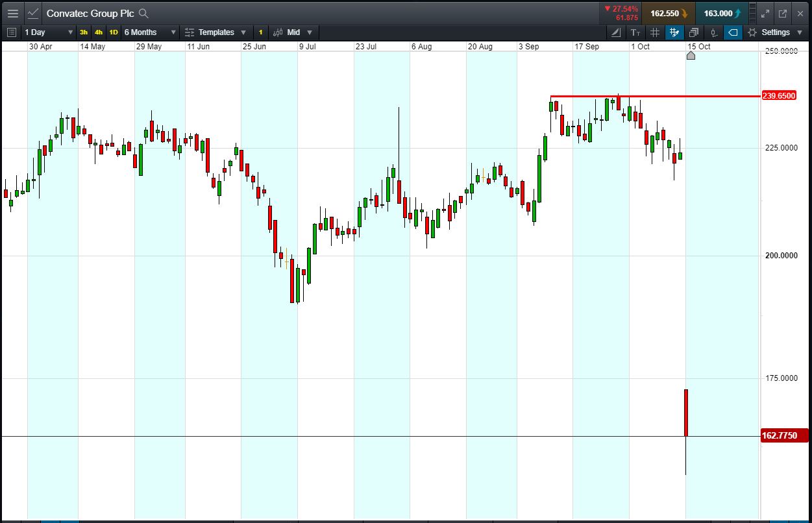Click the Convatec Group Plc title

[x=90, y=13]
